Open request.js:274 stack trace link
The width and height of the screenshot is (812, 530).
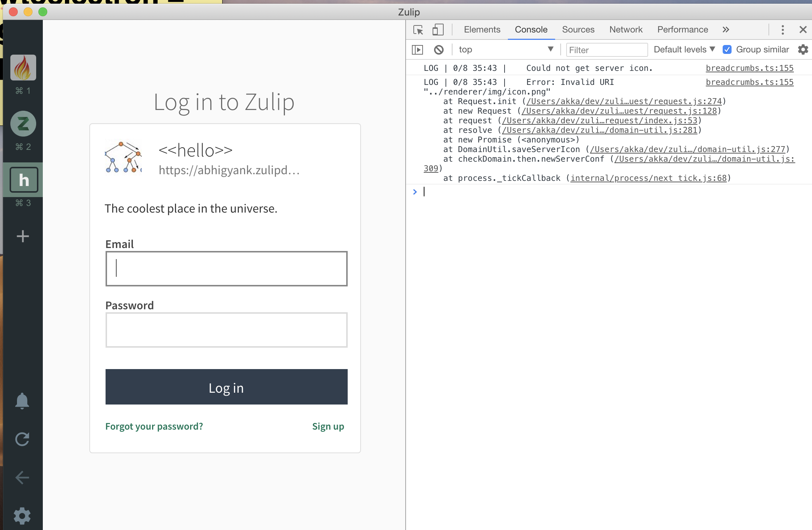coord(624,101)
